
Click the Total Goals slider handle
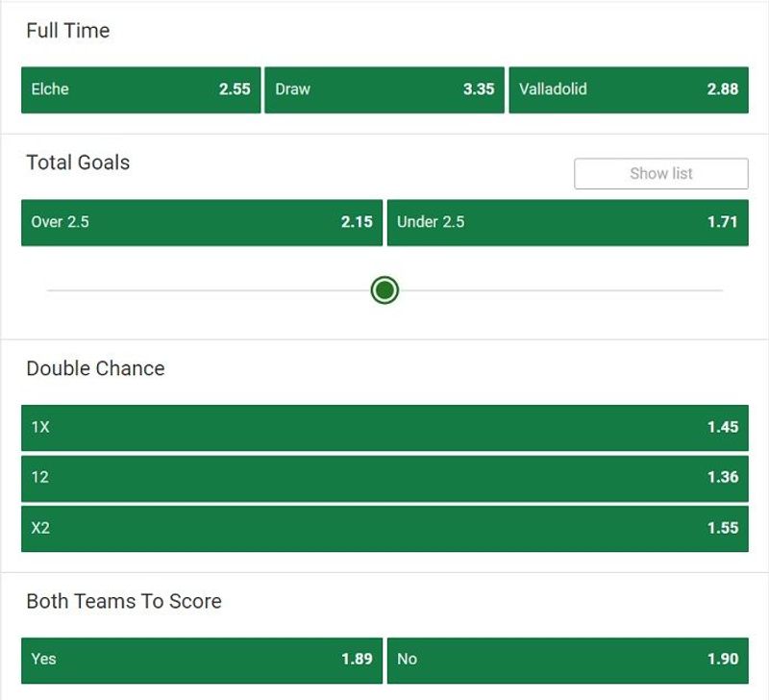click(384, 290)
